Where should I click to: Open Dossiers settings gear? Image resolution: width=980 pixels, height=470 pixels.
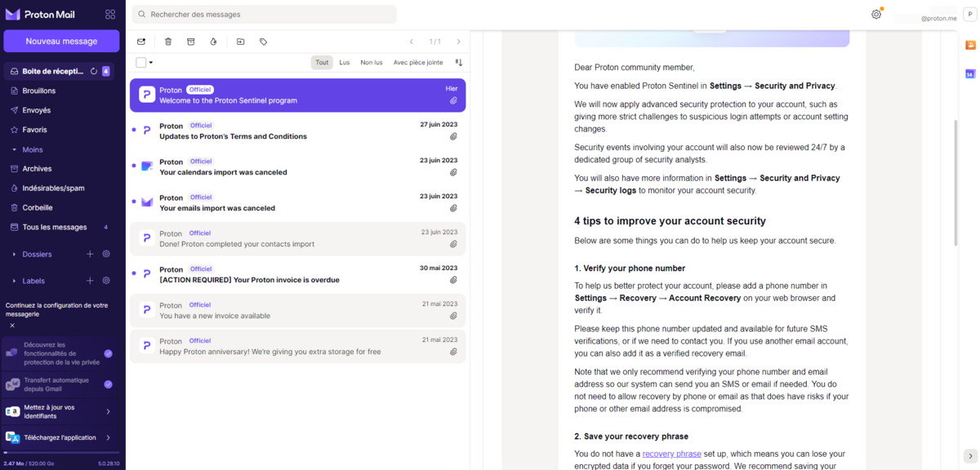point(106,255)
